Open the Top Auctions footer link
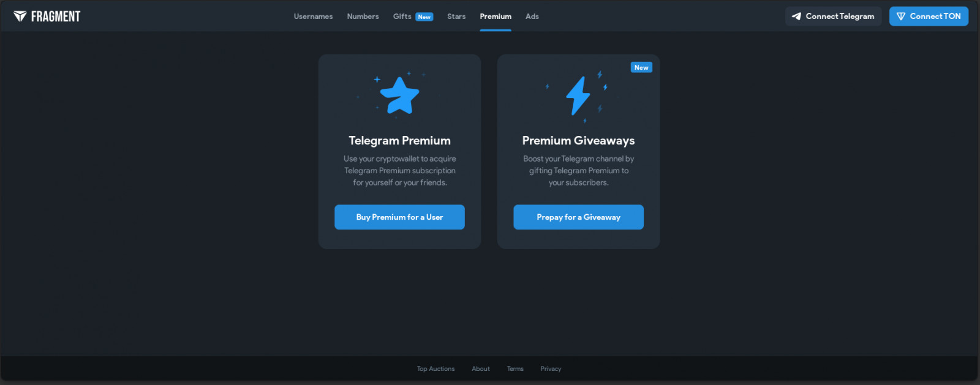 click(x=435, y=369)
